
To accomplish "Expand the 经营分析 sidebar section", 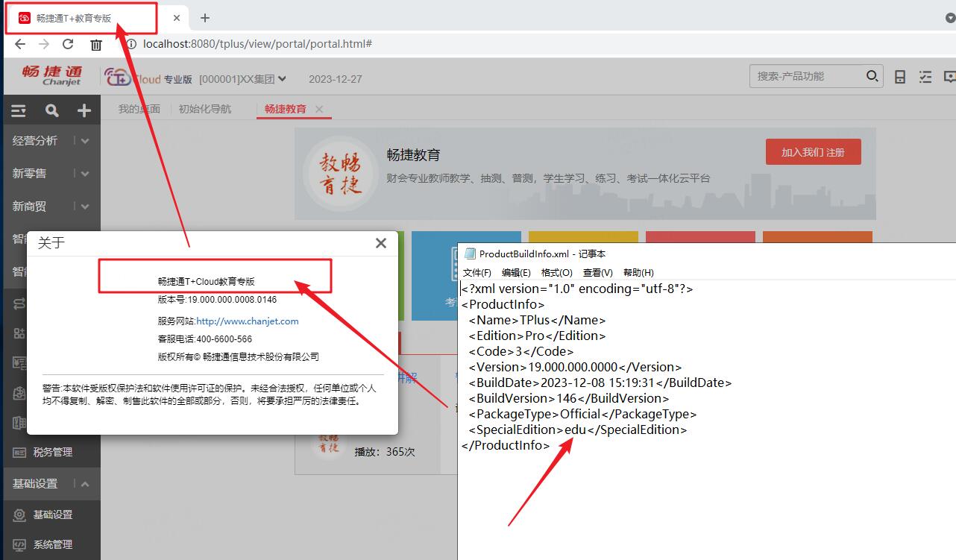I will click(85, 141).
